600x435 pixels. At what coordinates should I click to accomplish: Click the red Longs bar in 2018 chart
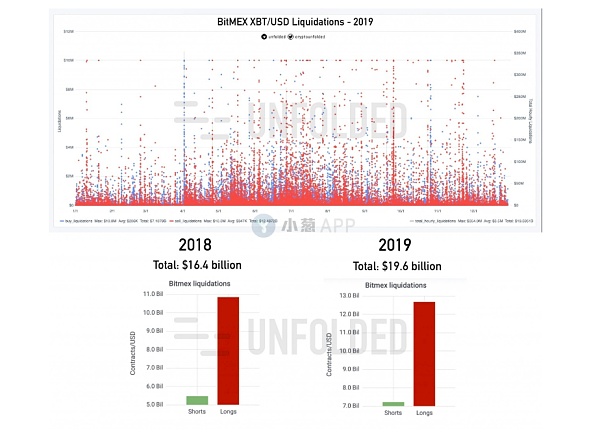228,351
